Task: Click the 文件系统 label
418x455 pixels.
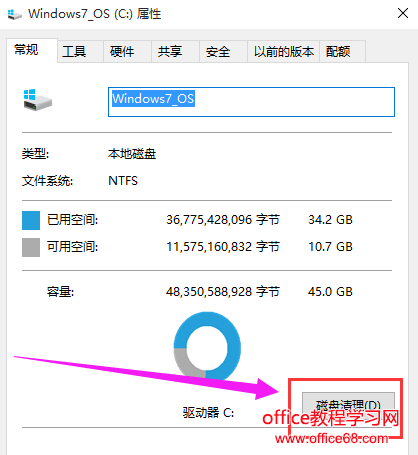Action: click(x=47, y=181)
